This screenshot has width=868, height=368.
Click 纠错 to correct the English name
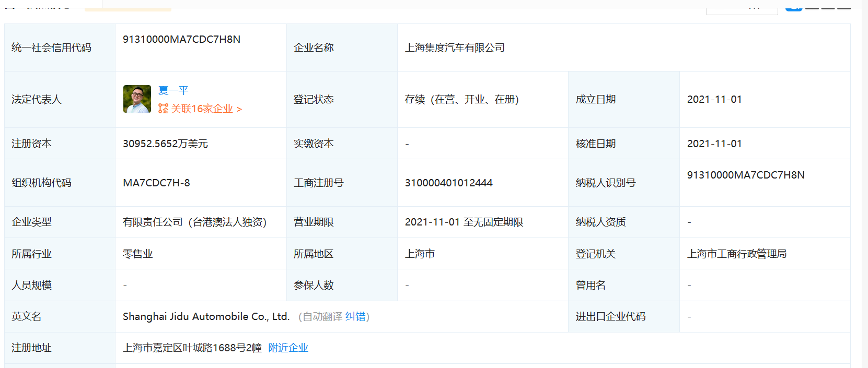pyautogui.click(x=355, y=316)
